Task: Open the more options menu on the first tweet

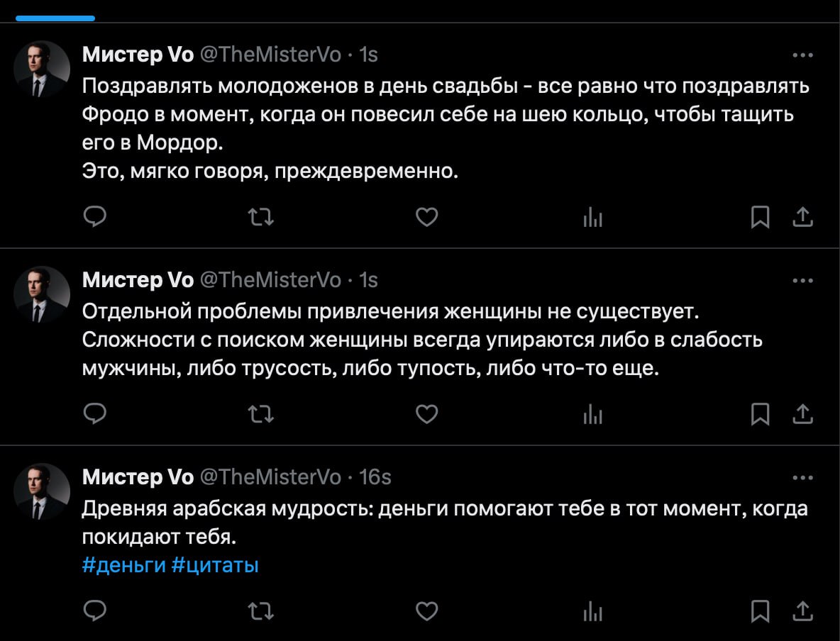Action: click(x=802, y=55)
